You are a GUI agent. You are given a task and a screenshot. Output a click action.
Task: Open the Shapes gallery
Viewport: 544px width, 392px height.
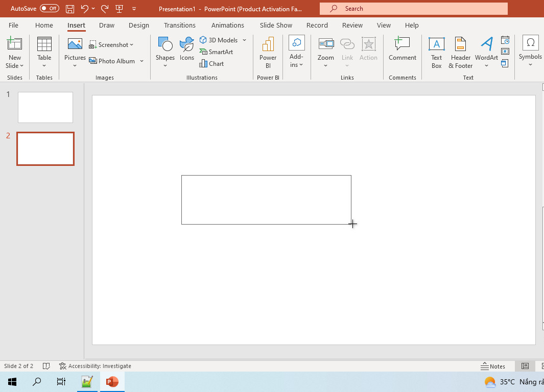point(165,52)
